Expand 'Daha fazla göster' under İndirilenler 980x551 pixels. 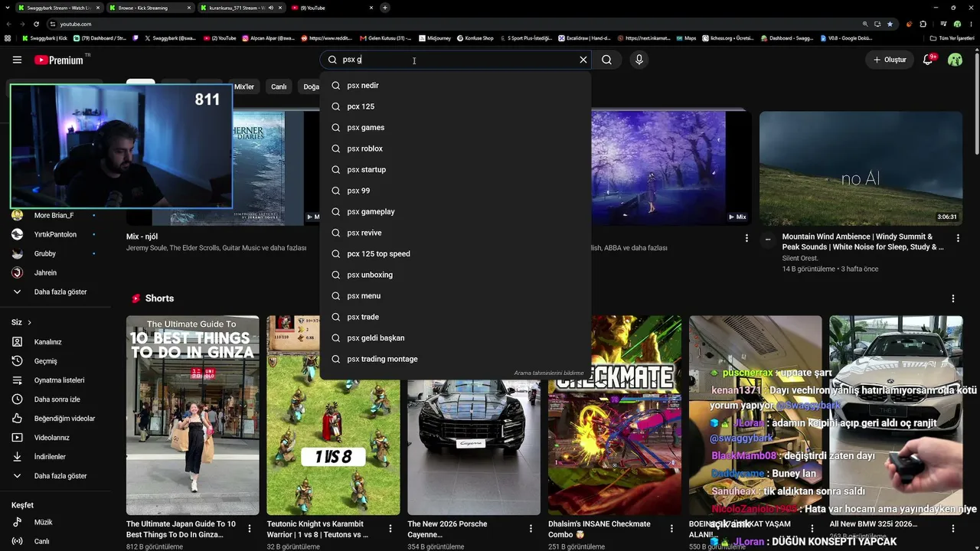coord(55,476)
